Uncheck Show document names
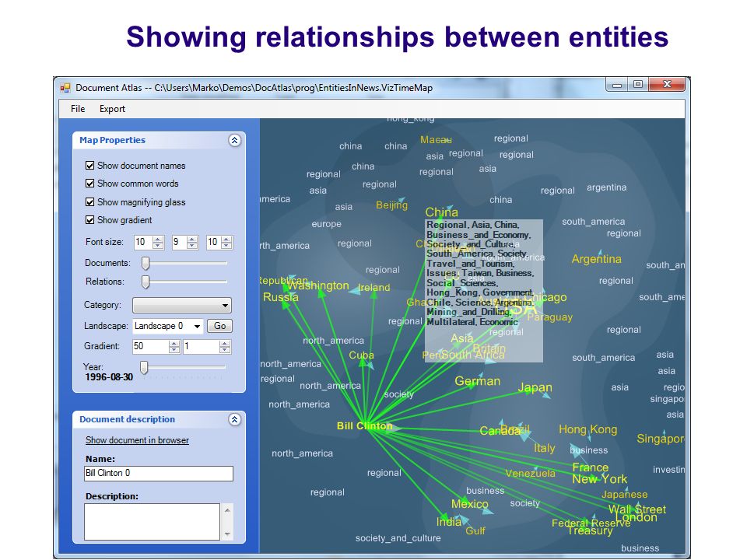This screenshot has width=747, height=560. coord(89,165)
